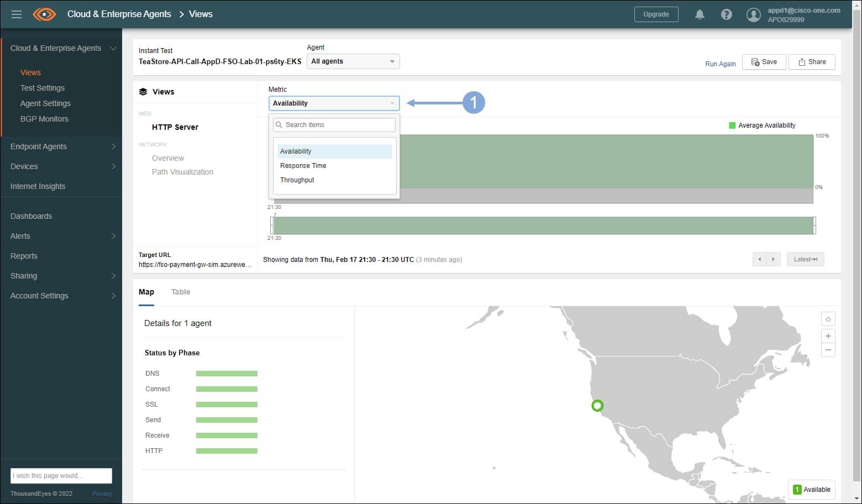Click the Upgrade button
862x504 pixels.
coord(656,14)
